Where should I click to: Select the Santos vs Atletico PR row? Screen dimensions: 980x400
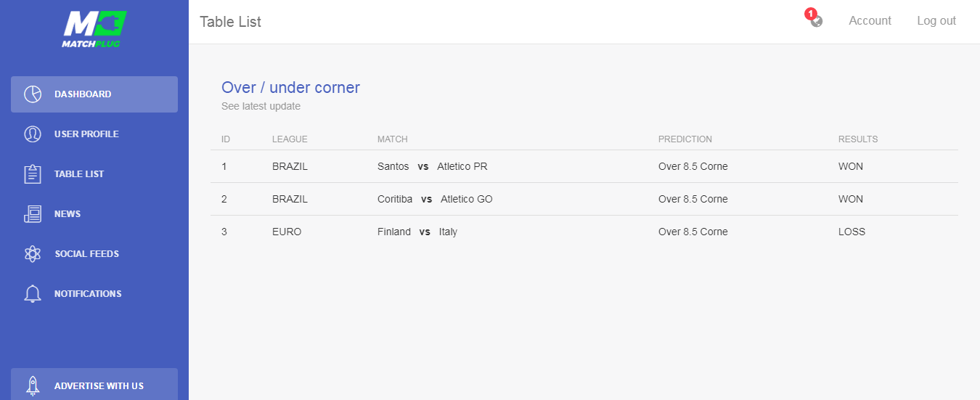point(584,166)
